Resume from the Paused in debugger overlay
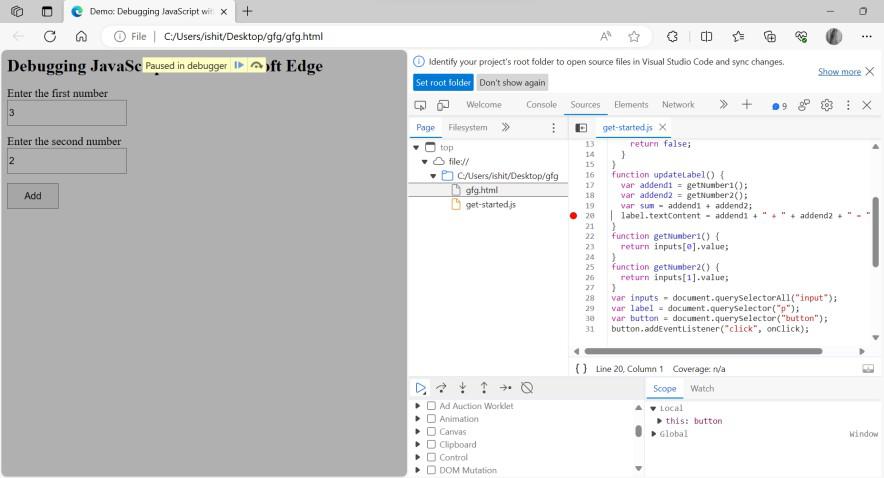Screen dimensions: 884x478 point(239,65)
